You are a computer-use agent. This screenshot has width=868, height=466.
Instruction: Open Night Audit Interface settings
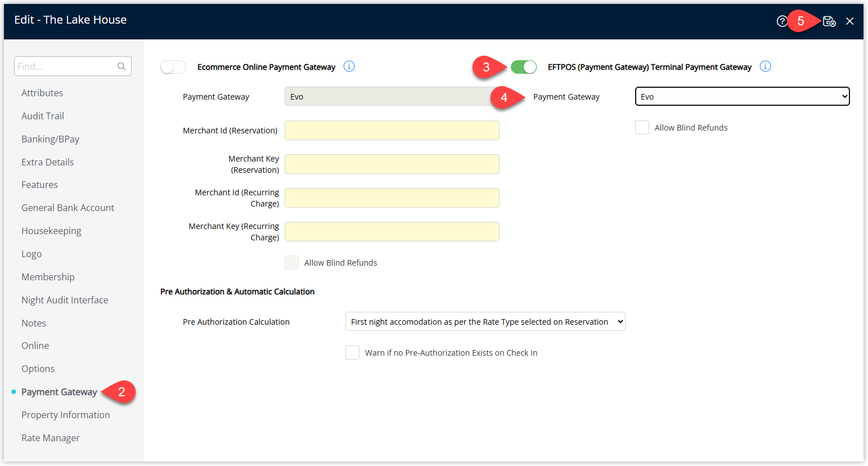coord(65,300)
